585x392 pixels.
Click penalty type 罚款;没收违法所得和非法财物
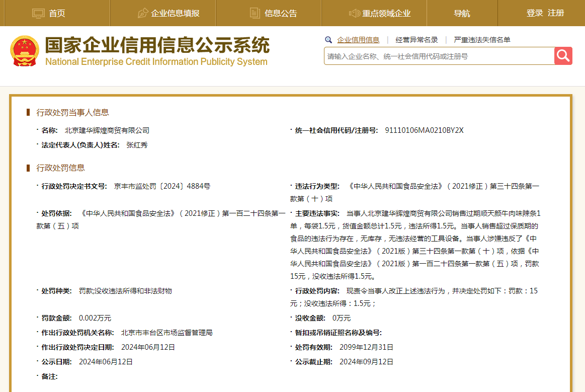coord(125,291)
